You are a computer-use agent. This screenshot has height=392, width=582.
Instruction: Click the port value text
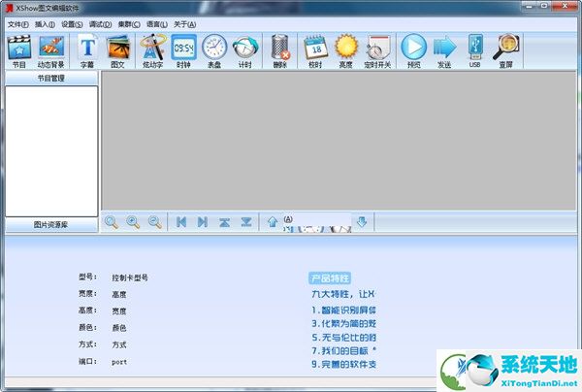tap(119, 362)
